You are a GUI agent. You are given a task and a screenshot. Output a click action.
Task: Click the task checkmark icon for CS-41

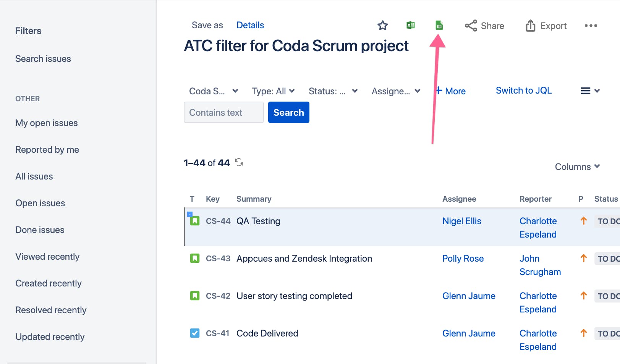pos(195,333)
